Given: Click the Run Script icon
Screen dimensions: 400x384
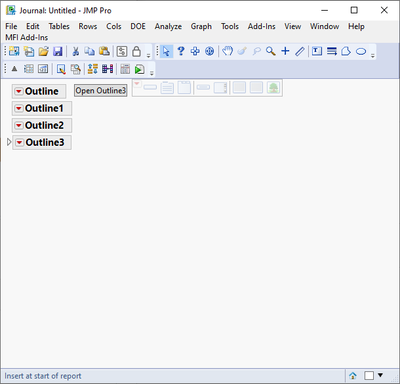Looking at the screenshot, I should pos(140,69).
